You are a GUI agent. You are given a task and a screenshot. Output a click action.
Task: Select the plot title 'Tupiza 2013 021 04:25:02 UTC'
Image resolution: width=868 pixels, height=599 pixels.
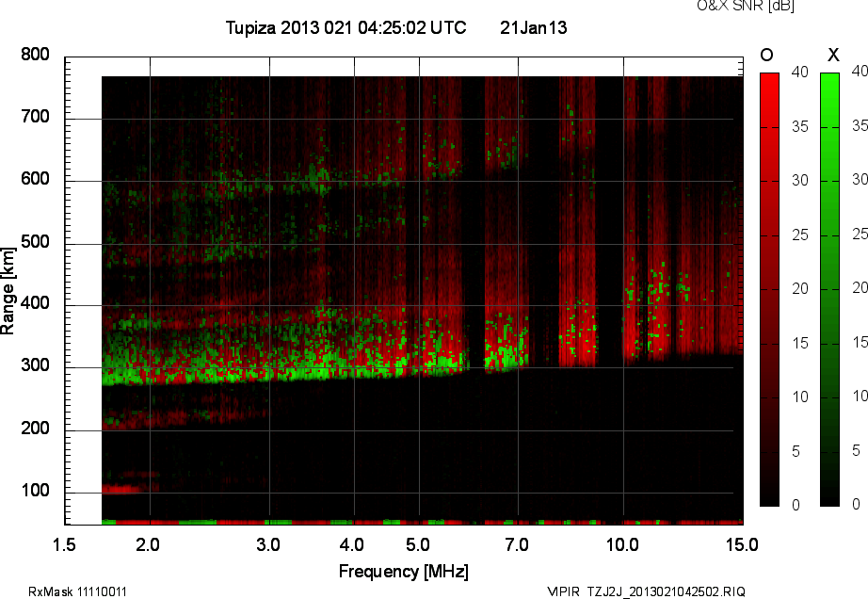346,28
